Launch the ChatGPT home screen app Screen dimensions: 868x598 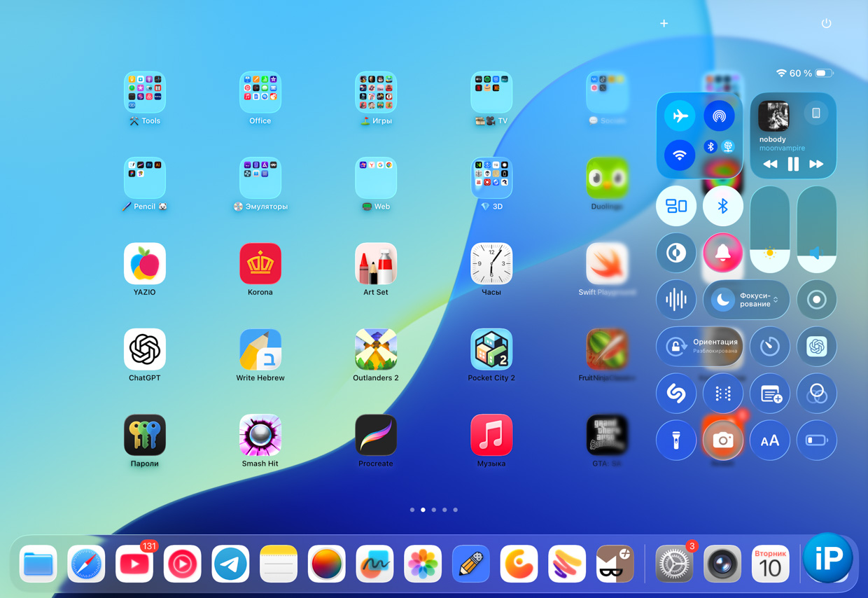click(145, 349)
